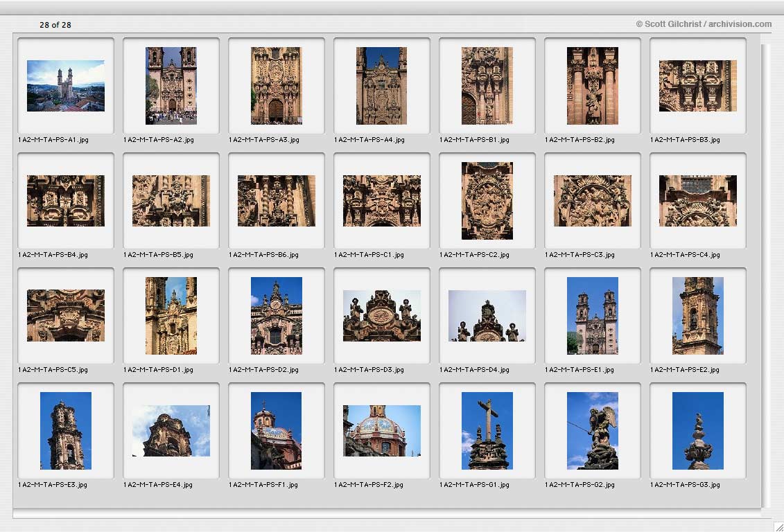This screenshot has height=532, width=784.
Task: Click filename label 1A2-M-TA-PS-E4.jpg
Action: pos(159,484)
